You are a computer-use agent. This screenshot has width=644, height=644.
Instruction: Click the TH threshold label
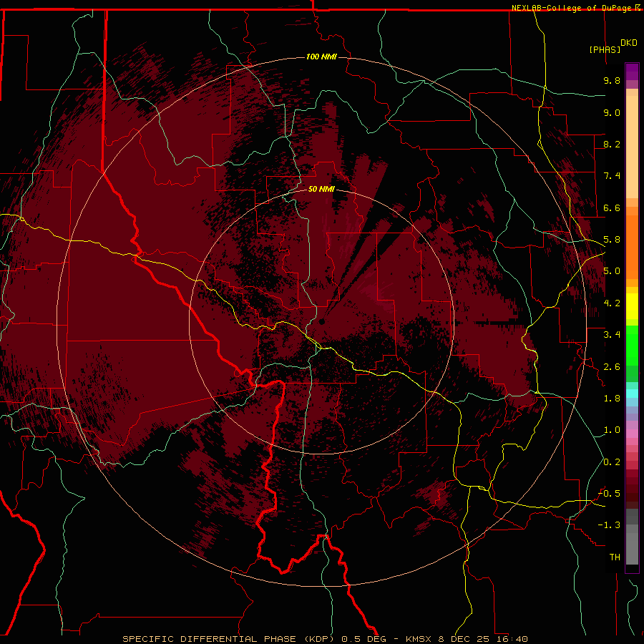click(615, 557)
